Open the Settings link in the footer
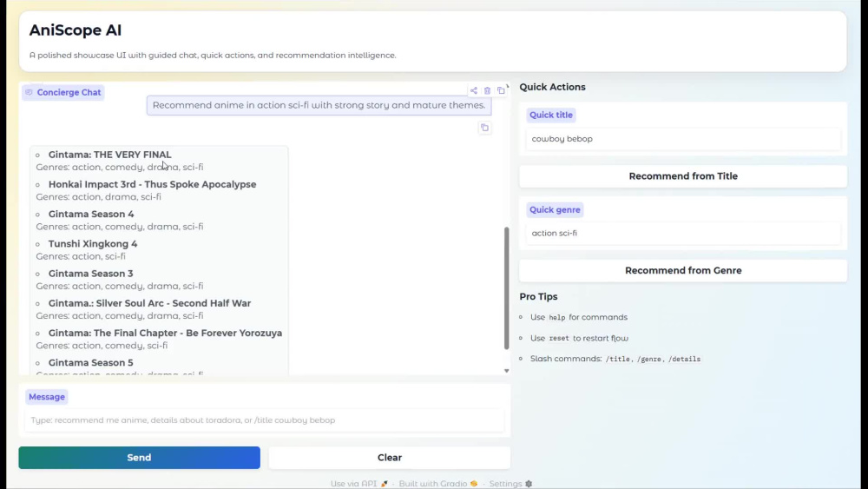Viewport: 868px width, 489px height. (510, 484)
